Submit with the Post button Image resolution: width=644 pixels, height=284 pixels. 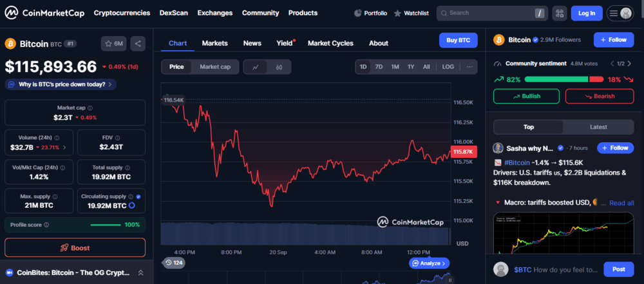(x=618, y=269)
